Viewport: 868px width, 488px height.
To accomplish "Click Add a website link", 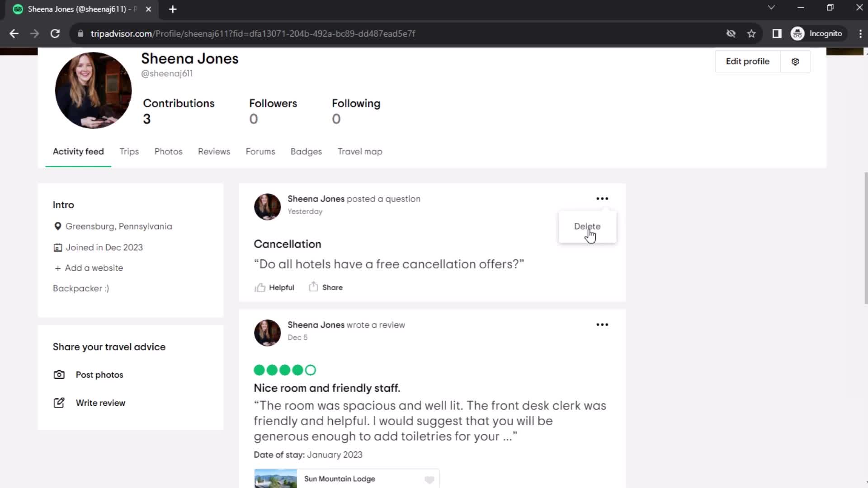I will [x=89, y=267].
